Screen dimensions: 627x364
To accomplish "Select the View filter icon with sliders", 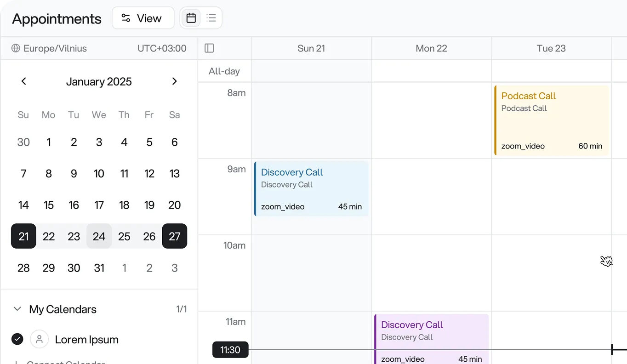I will coord(125,18).
